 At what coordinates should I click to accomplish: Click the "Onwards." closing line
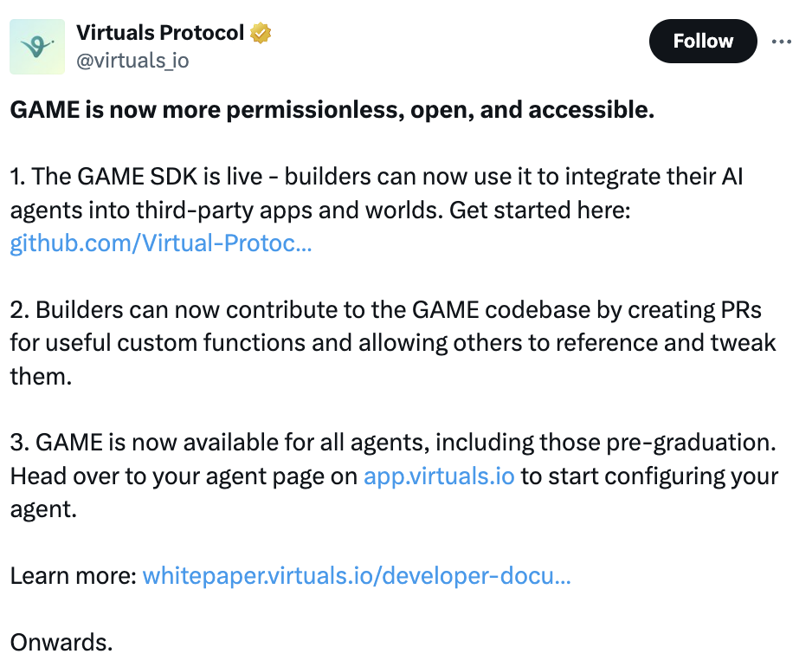[x=61, y=642]
